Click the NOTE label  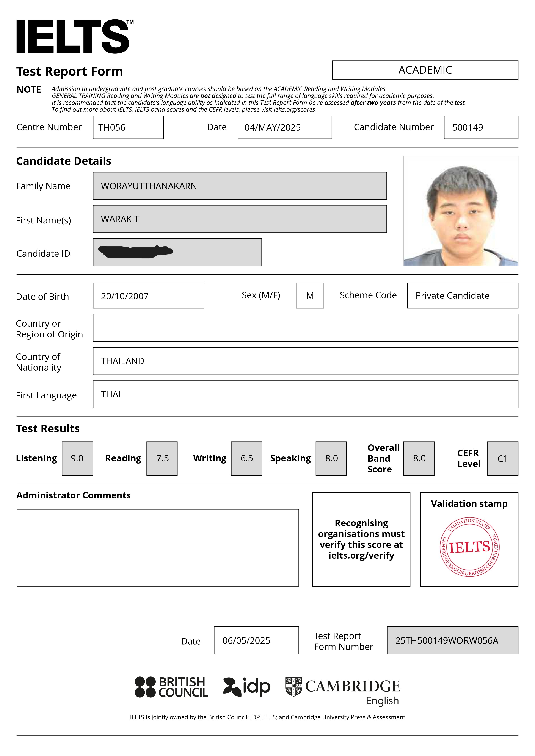point(29,90)
